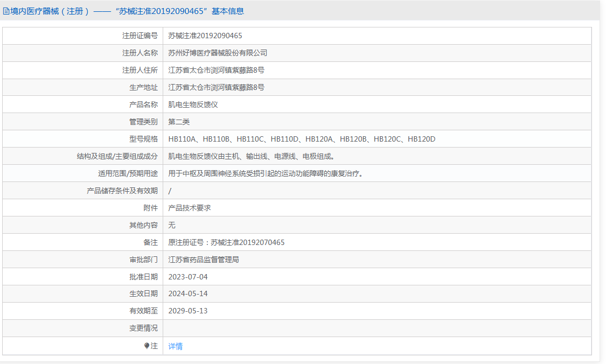Click the 审批部门 row label
Screen dimensions: 606x364
(x=143, y=260)
